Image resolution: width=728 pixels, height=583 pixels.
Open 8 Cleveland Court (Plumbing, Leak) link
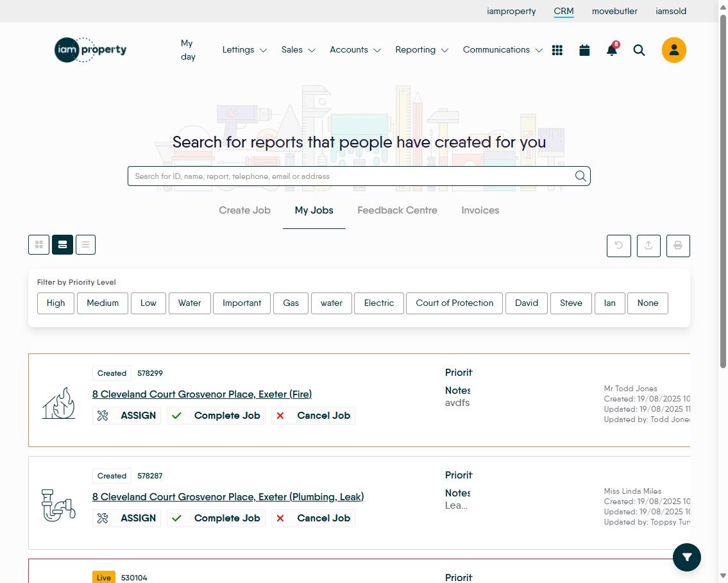tap(228, 496)
